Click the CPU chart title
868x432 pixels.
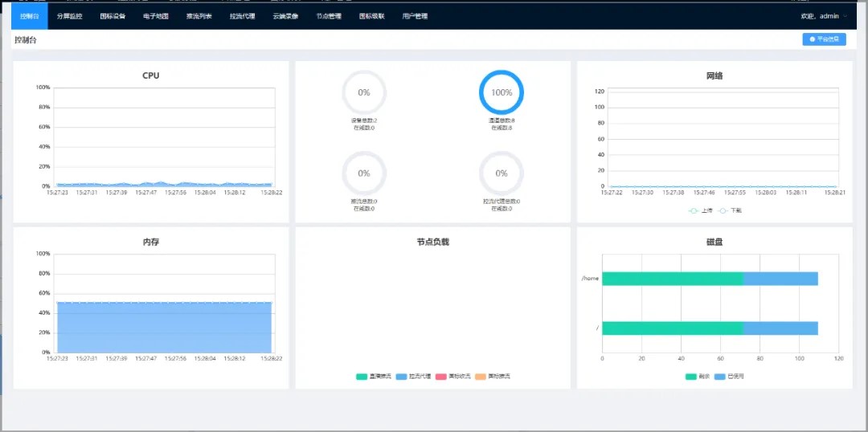tap(150, 75)
